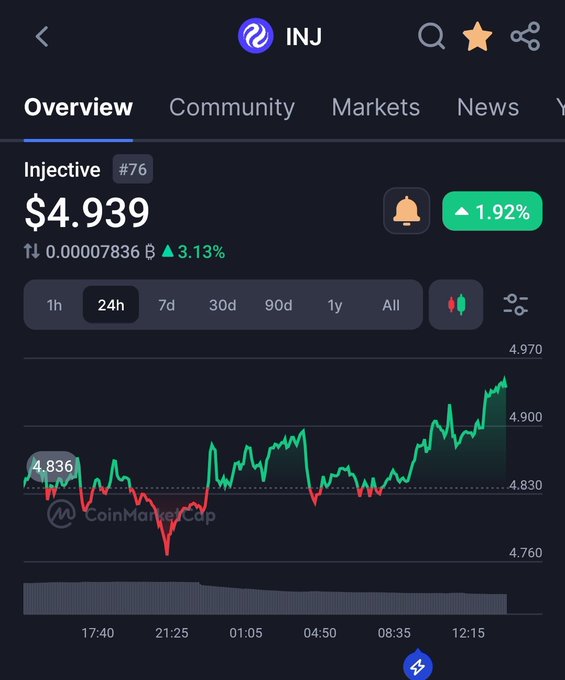This screenshot has width=565, height=680.
Task: Tap the chart's latest green peak point
Action: click(x=505, y=378)
